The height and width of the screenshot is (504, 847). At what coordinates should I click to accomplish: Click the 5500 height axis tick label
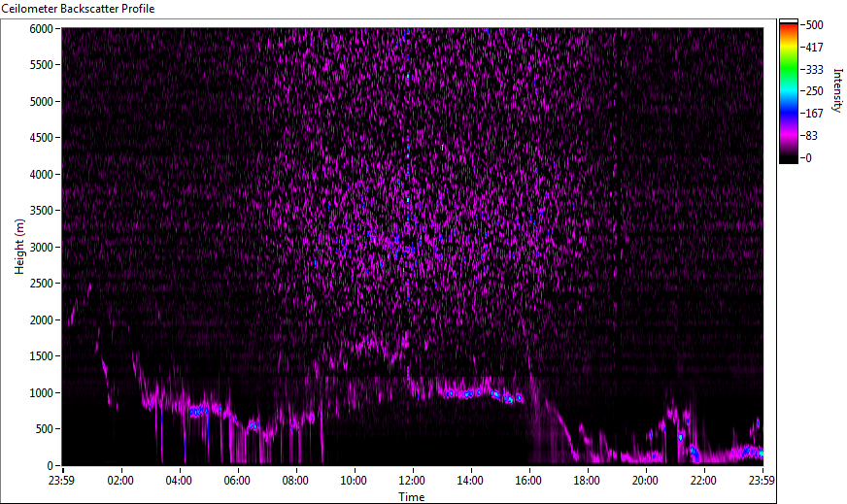tap(41, 65)
